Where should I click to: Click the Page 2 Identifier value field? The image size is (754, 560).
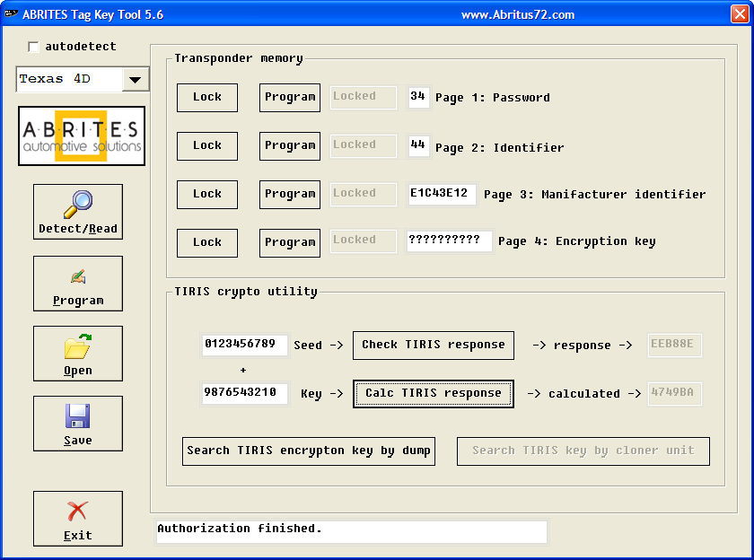[x=419, y=146]
